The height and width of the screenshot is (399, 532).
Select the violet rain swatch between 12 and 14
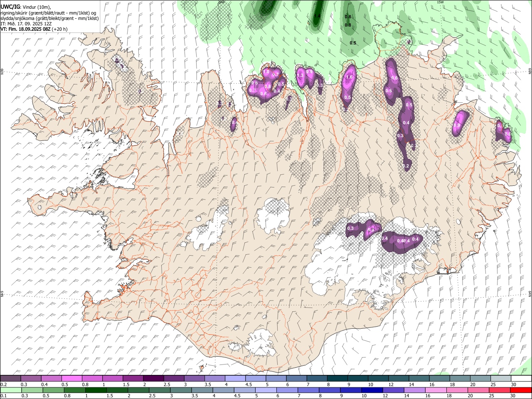coord(393,390)
